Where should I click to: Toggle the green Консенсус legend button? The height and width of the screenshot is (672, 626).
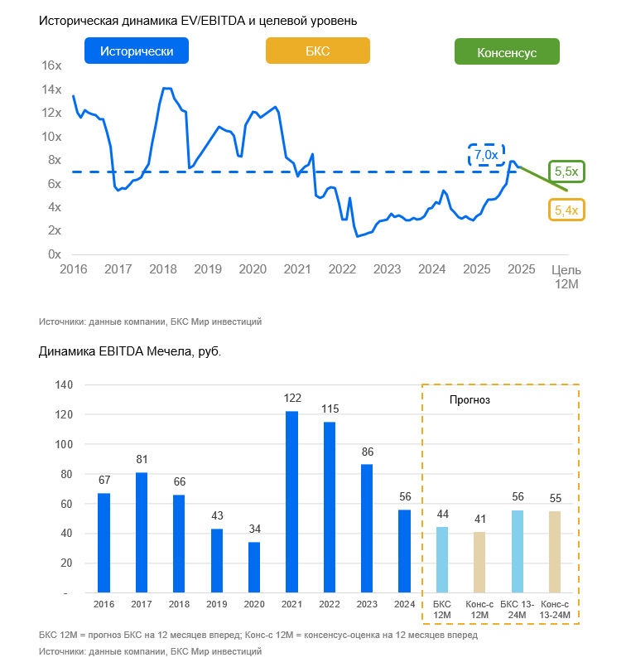(x=507, y=52)
